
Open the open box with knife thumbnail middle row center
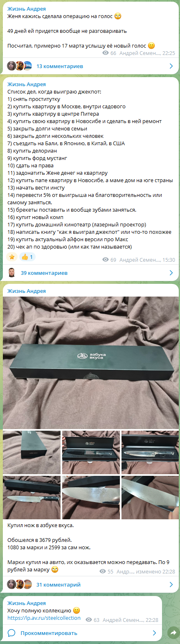[91, 452]
